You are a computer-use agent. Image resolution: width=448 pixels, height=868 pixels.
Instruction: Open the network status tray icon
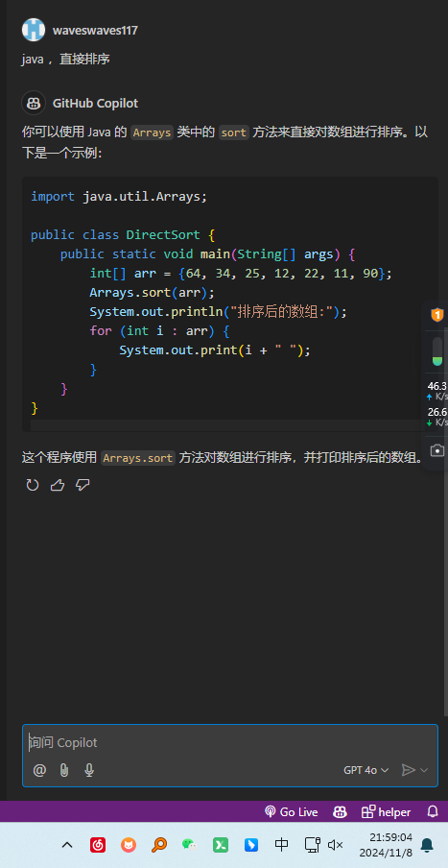pyautogui.click(x=313, y=845)
